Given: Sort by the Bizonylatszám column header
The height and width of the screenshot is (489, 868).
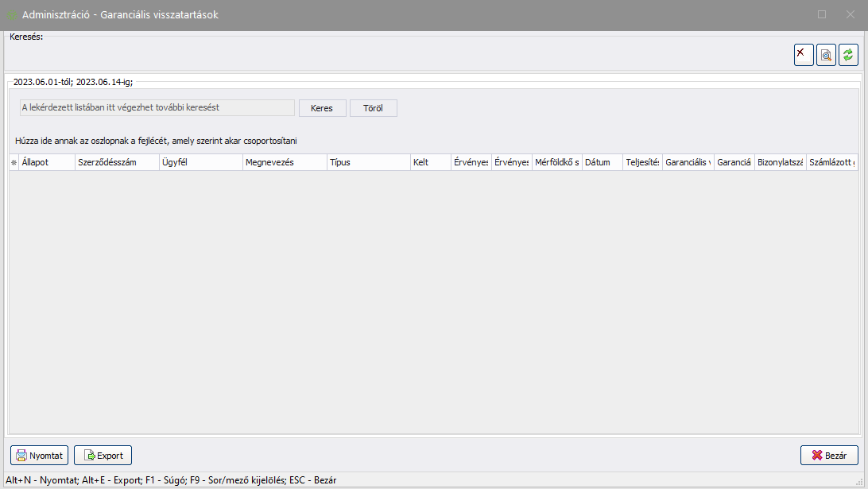Looking at the screenshot, I should 780,162.
